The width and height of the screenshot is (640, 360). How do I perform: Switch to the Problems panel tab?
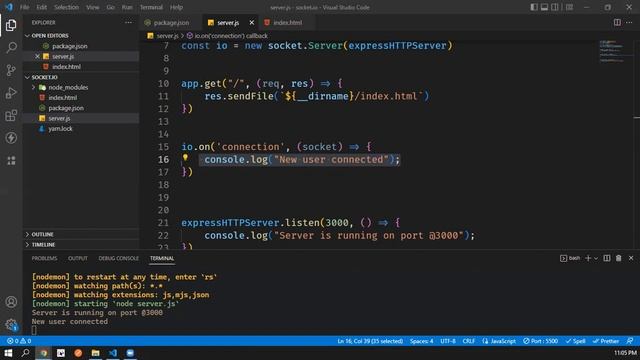pos(44,258)
